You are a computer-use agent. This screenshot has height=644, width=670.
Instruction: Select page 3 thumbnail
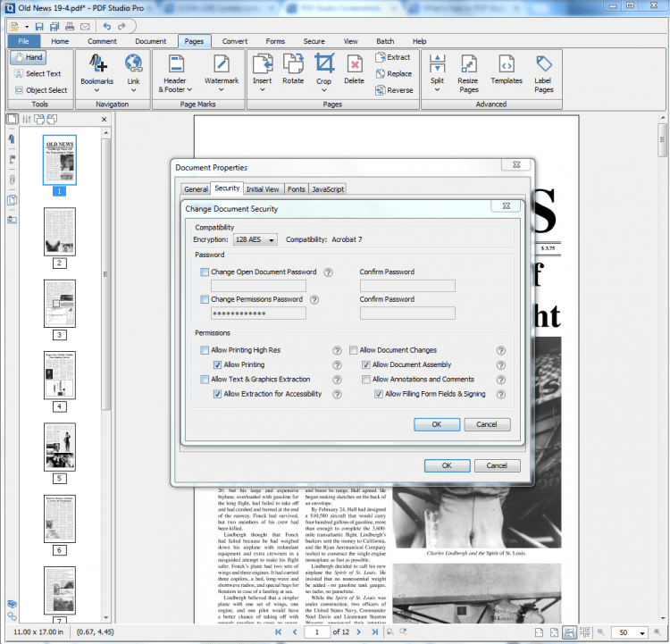coord(60,304)
